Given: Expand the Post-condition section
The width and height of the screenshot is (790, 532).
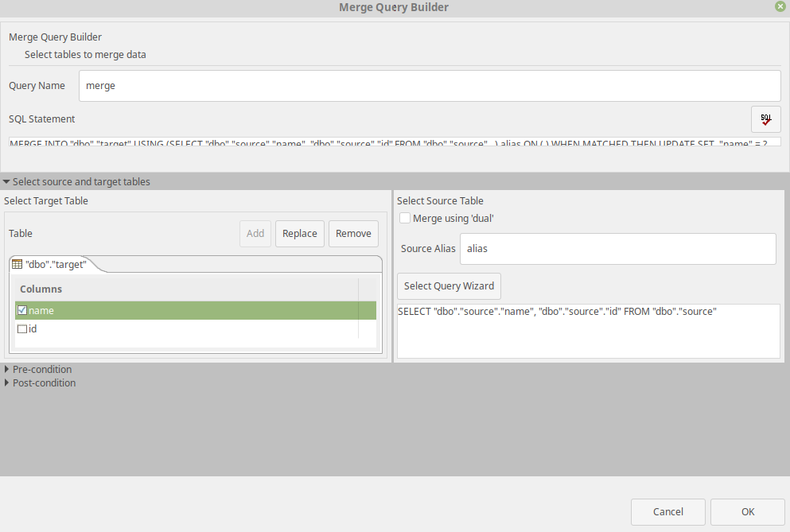Looking at the screenshot, I should 7,382.
